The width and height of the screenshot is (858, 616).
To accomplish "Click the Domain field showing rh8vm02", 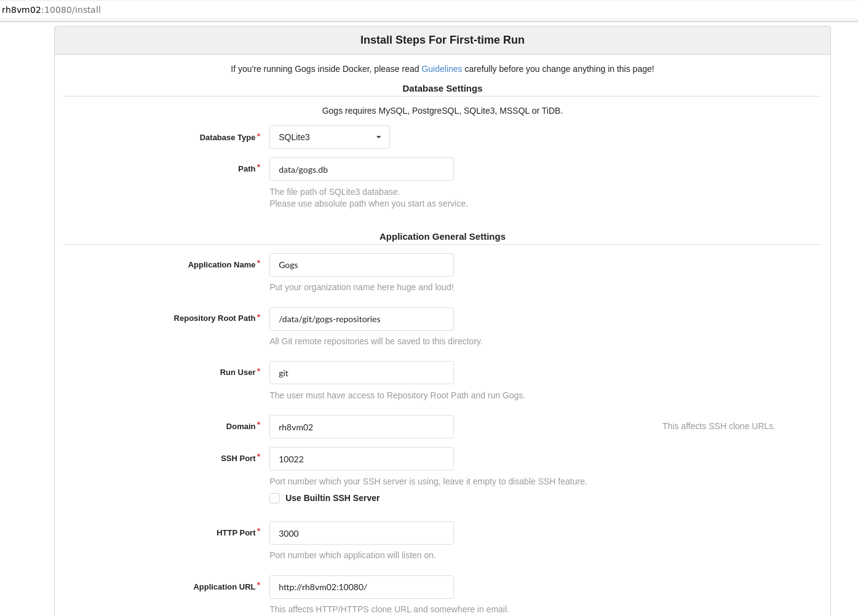I will click(362, 427).
